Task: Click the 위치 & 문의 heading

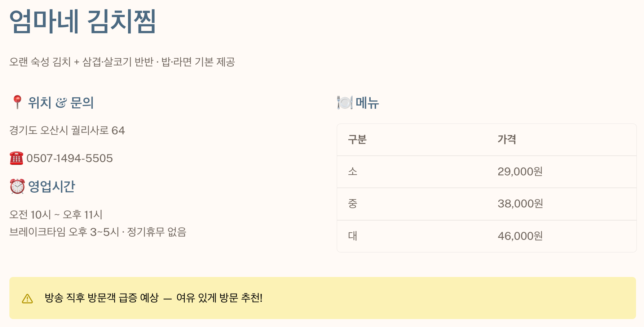Action: coord(61,103)
